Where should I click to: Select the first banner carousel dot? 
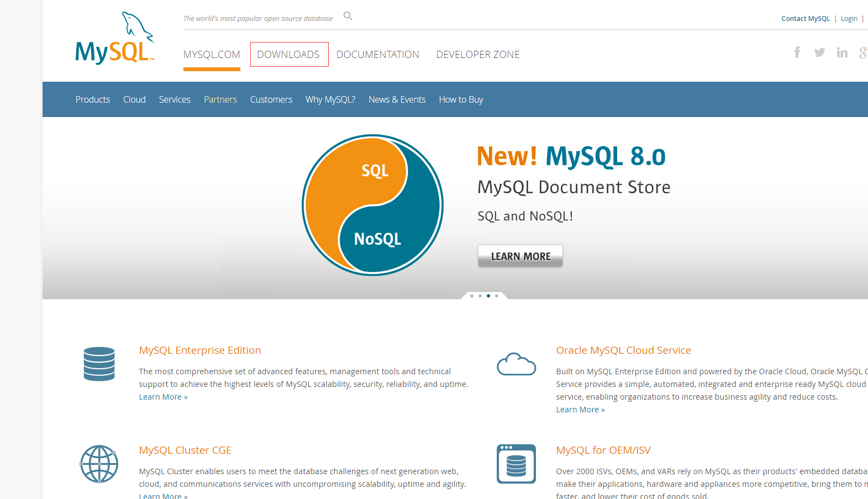pos(472,296)
